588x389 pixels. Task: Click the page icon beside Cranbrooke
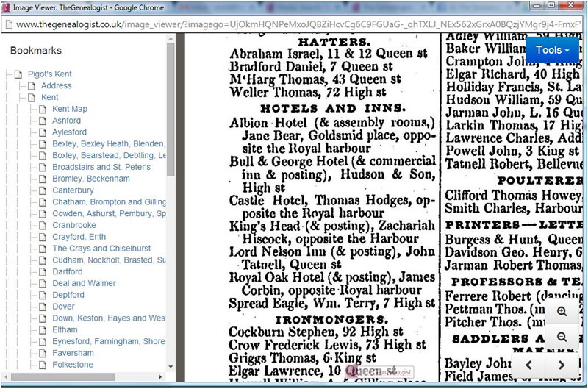(43, 226)
